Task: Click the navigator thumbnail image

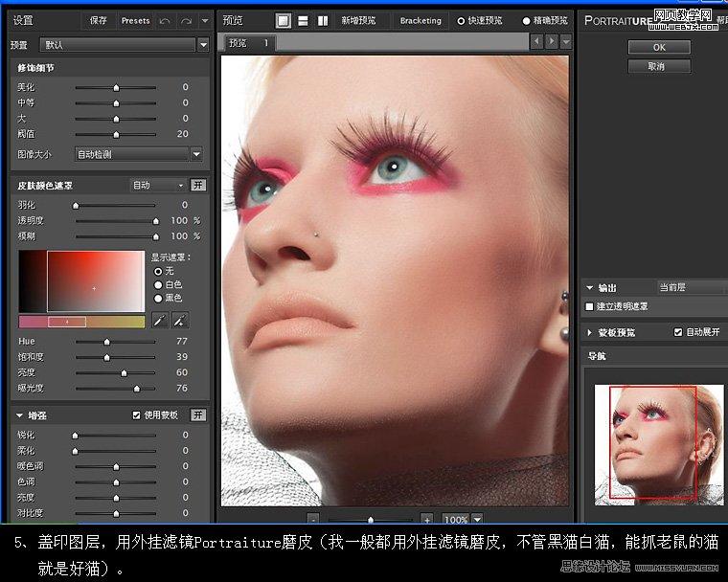Action: coord(658,444)
